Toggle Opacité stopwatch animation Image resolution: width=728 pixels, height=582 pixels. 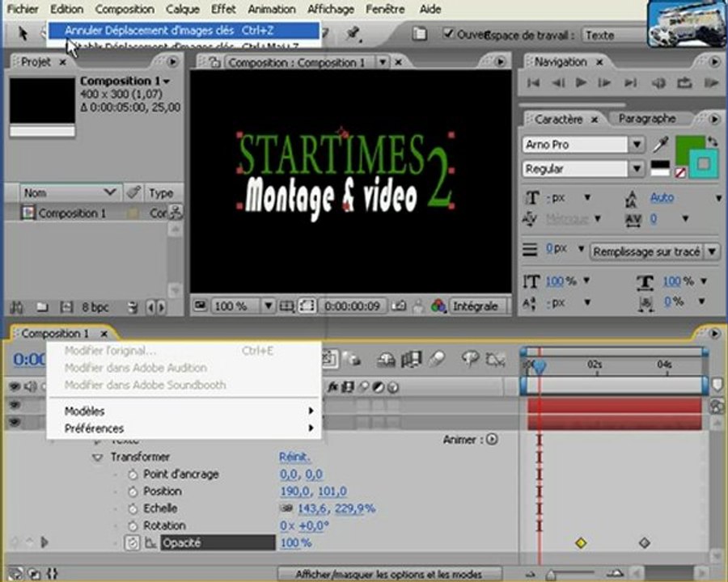click(133, 542)
